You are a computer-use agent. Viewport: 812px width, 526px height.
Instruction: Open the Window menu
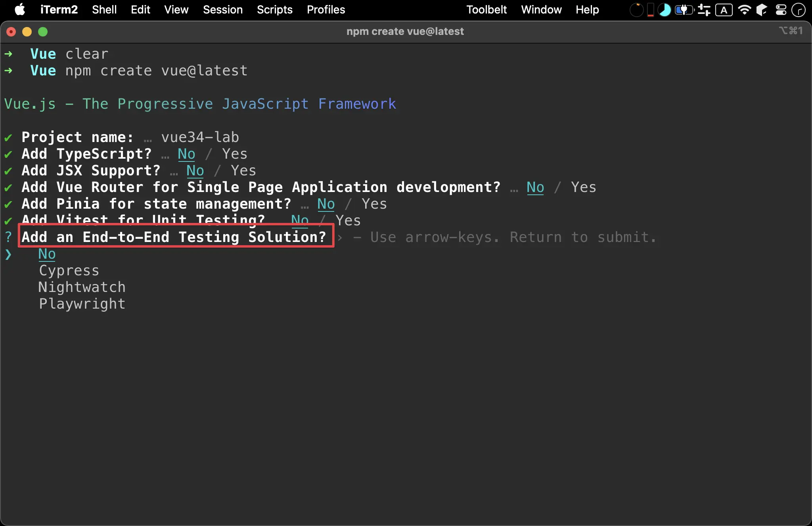coord(541,10)
